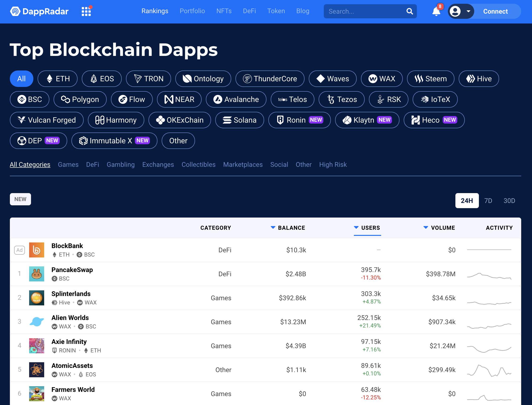This screenshot has width=532, height=405.
Task: Click the Connect button
Action: click(x=495, y=11)
